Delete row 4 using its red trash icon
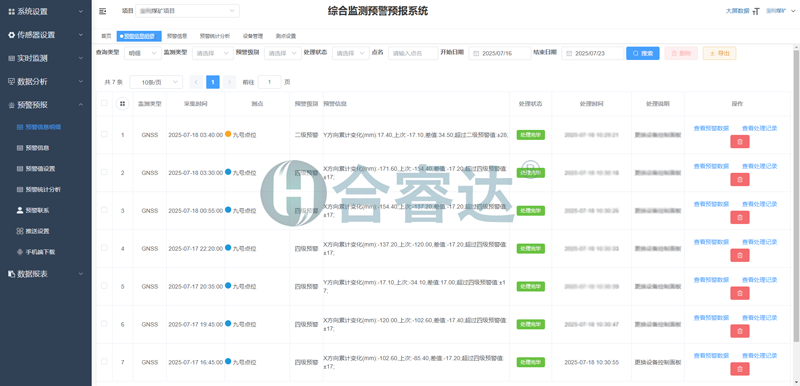The image size is (800, 386). 740,255
